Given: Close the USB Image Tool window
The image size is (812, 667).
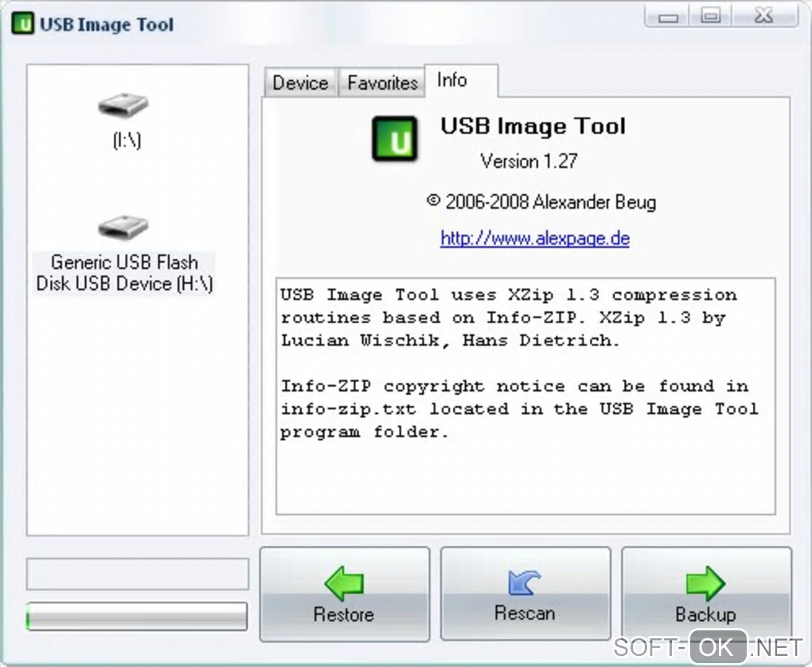Looking at the screenshot, I should point(765,17).
